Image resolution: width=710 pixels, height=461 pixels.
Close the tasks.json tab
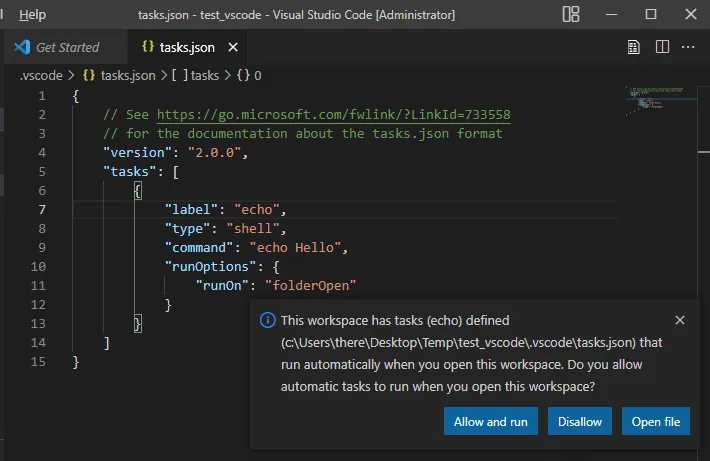[233, 47]
